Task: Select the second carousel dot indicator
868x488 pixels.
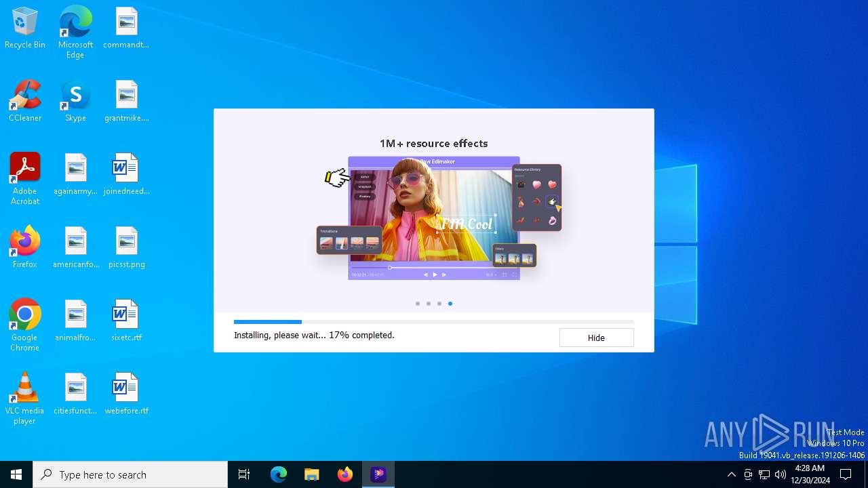Action: [429, 304]
